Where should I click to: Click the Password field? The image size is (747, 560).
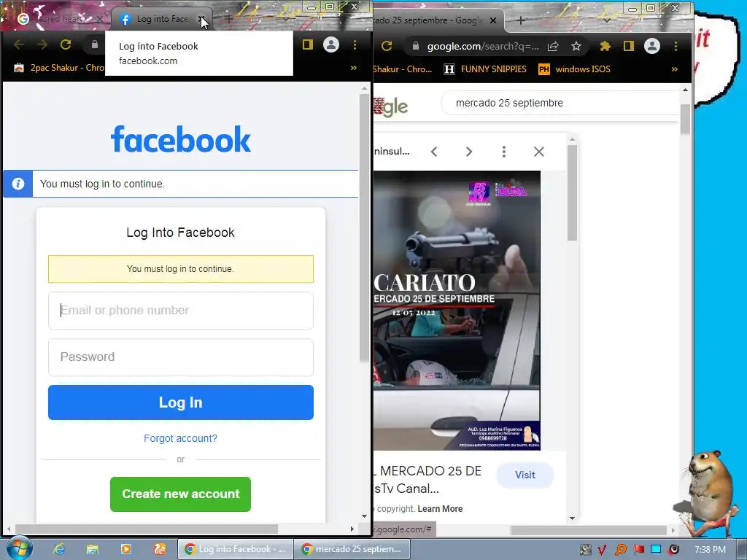coord(181,357)
